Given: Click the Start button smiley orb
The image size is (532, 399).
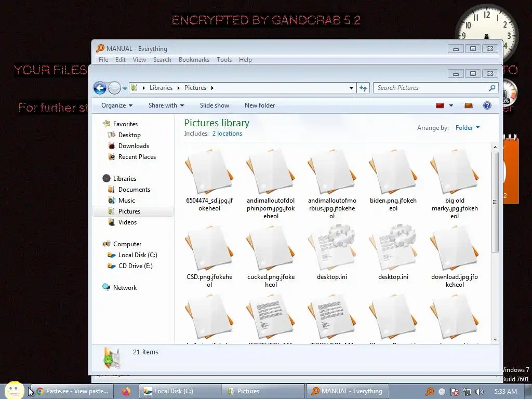Looking at the screenshot, I should [x=14, y=390].
